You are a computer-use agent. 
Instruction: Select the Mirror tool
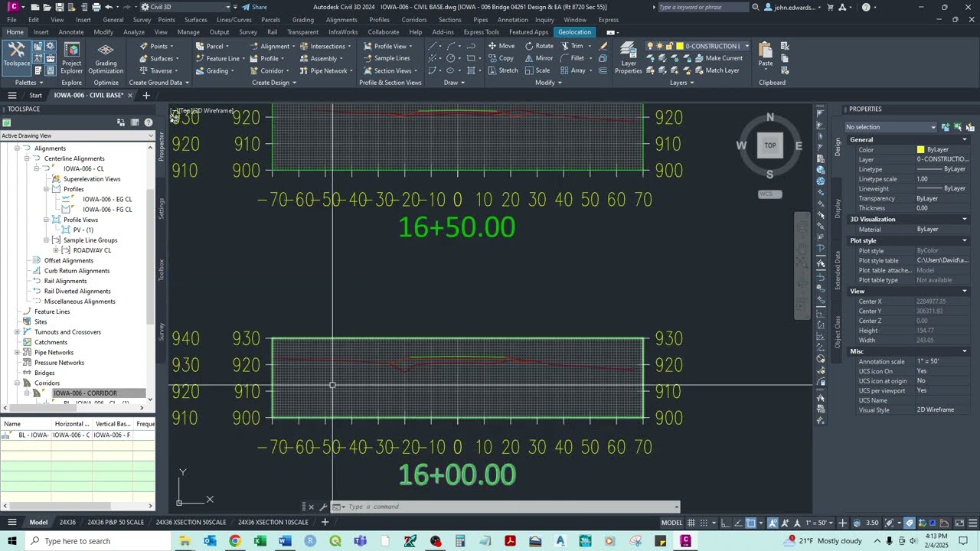click(x=538, y=58)
